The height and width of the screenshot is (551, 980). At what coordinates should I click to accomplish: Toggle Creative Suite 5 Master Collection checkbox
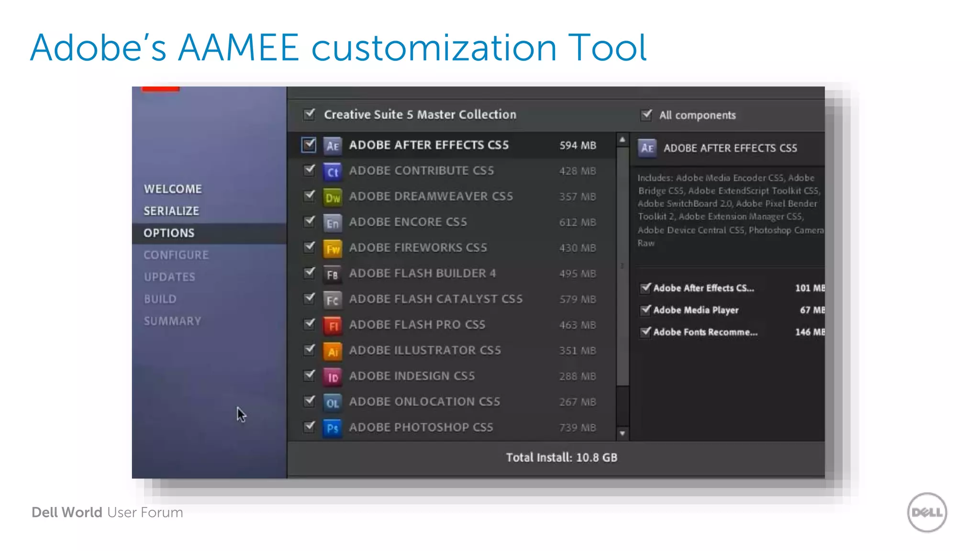click(310, 114)
